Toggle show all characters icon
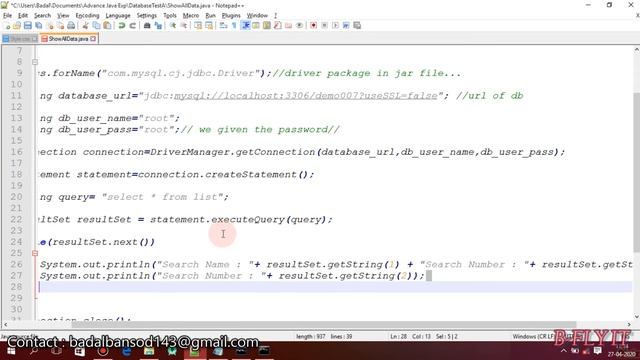 click(234, 26)
